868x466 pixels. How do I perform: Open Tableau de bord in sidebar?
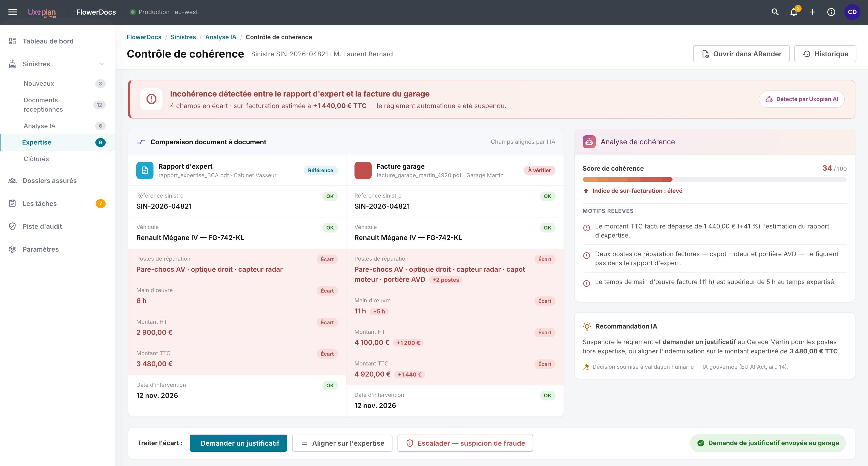(x=57, y=41)
